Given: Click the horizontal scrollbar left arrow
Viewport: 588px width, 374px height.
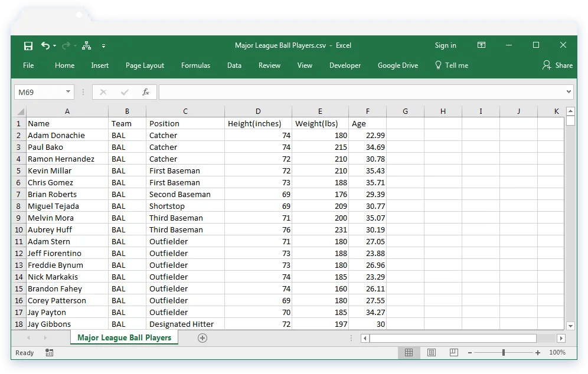Looking at the screenshot, I should click(365, 339).
